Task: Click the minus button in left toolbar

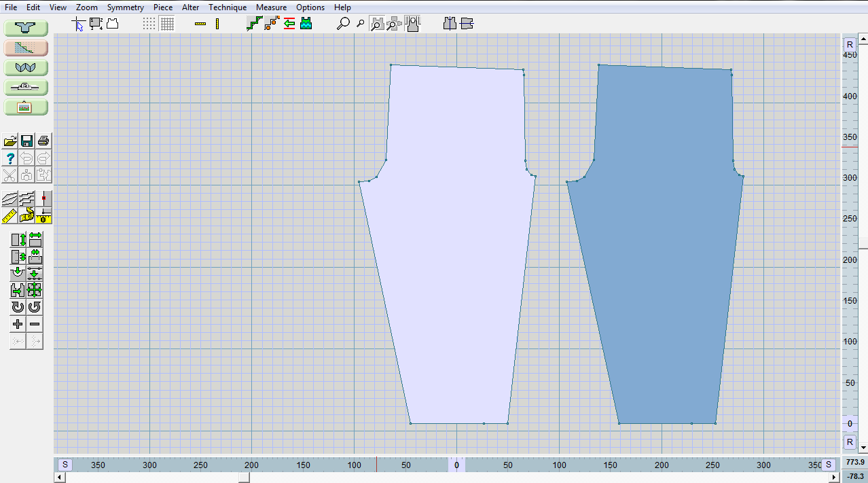Action: tap(35, 324)
